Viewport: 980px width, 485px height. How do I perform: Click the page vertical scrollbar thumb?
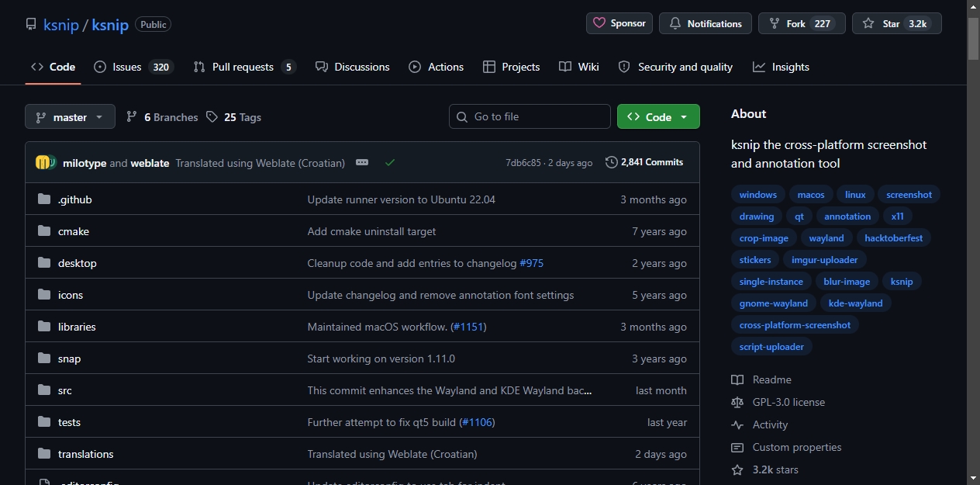point(974,39)
